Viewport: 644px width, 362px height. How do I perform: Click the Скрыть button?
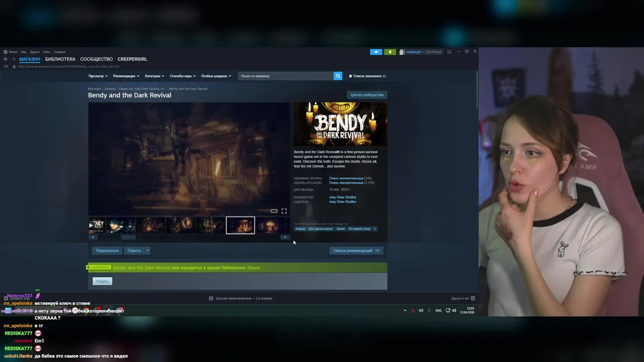[134, 250]
